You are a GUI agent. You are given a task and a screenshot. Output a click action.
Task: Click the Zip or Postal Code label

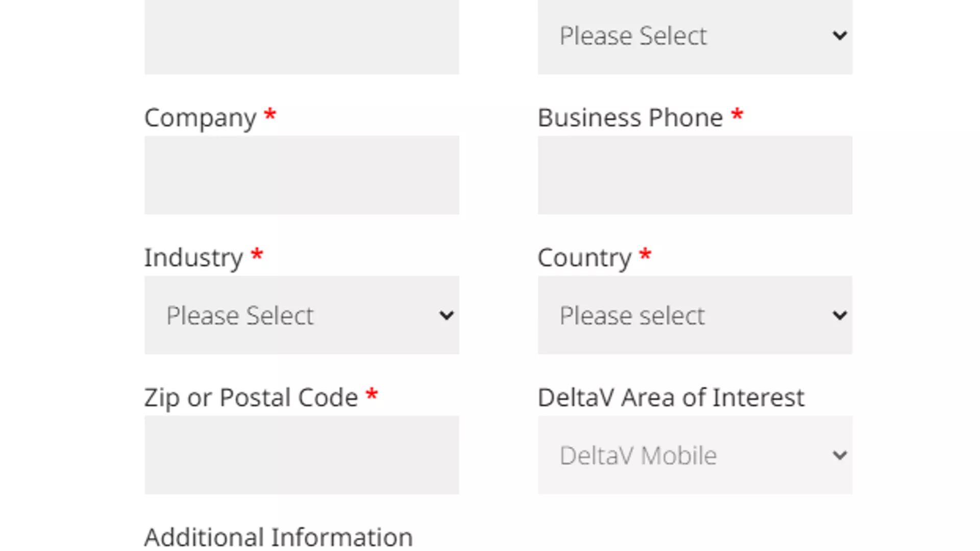pyautogui.click(x=251, y=397)
